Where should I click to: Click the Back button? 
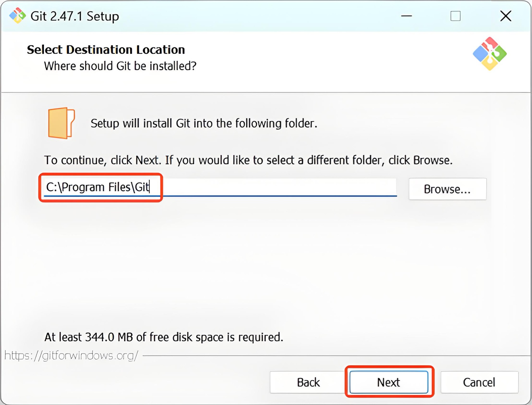308,382
